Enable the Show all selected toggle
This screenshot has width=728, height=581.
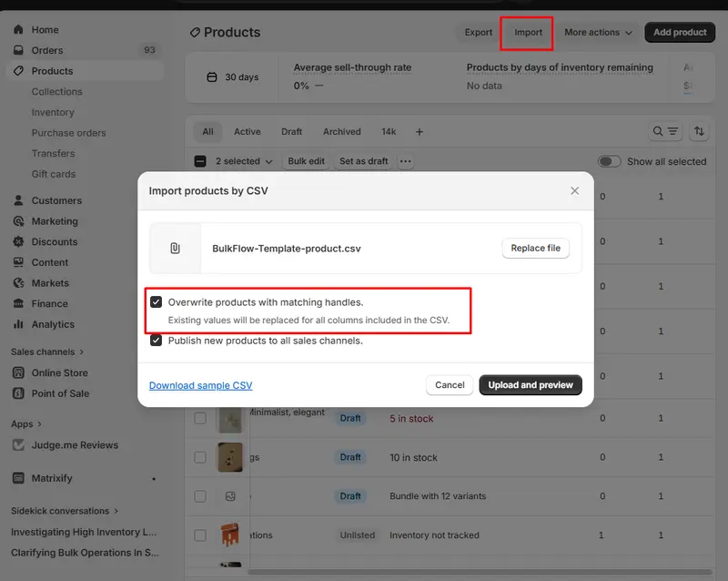610,160
